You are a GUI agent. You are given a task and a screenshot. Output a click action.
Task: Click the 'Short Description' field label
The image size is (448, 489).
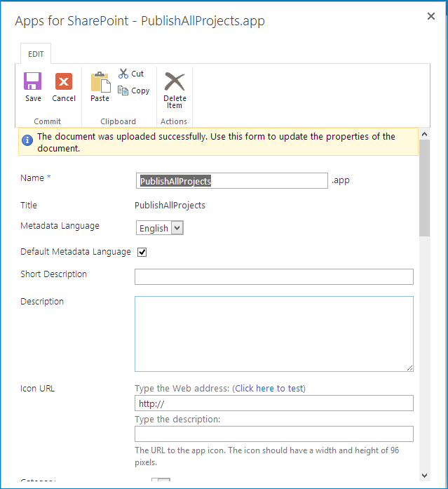coord(53,274)
